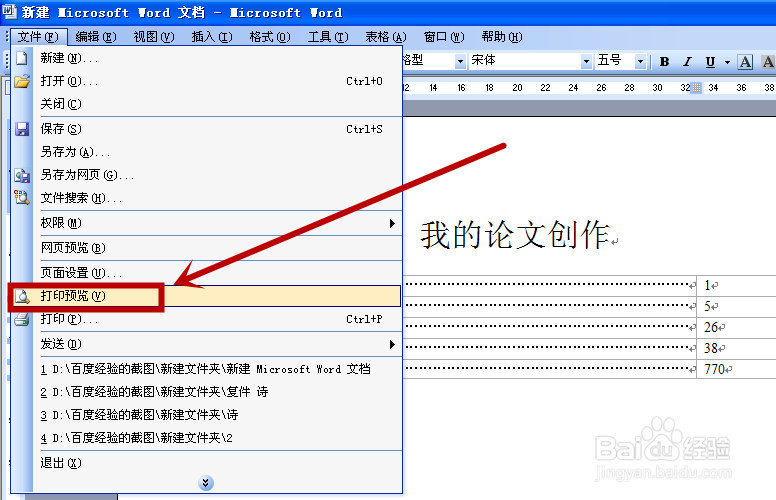Viewport: 776px width, 500px height.
Task: Choose 另存为网页 from the File menu
Action: click(206, 175)
